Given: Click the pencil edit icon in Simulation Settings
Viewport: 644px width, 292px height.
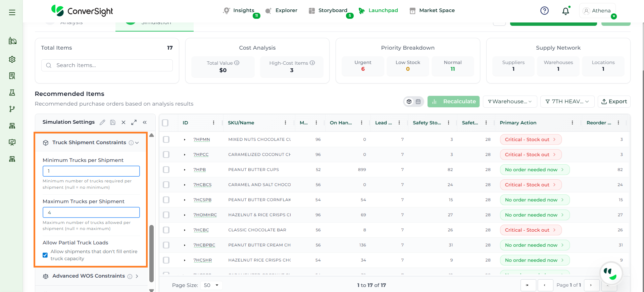Looking at the screenshot, I should pyautogui.click(x=102, y=122).
